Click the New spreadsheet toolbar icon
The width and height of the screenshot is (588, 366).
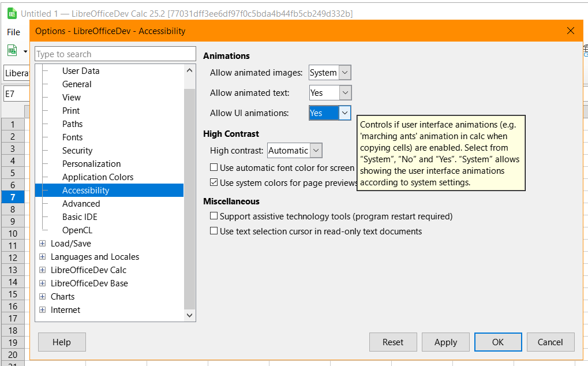click(x=12, y=50)
